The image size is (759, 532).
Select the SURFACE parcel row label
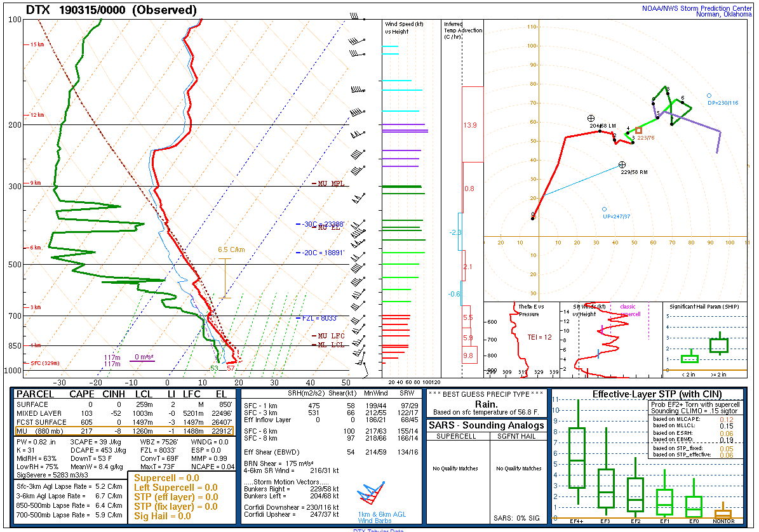click(32, 404)
